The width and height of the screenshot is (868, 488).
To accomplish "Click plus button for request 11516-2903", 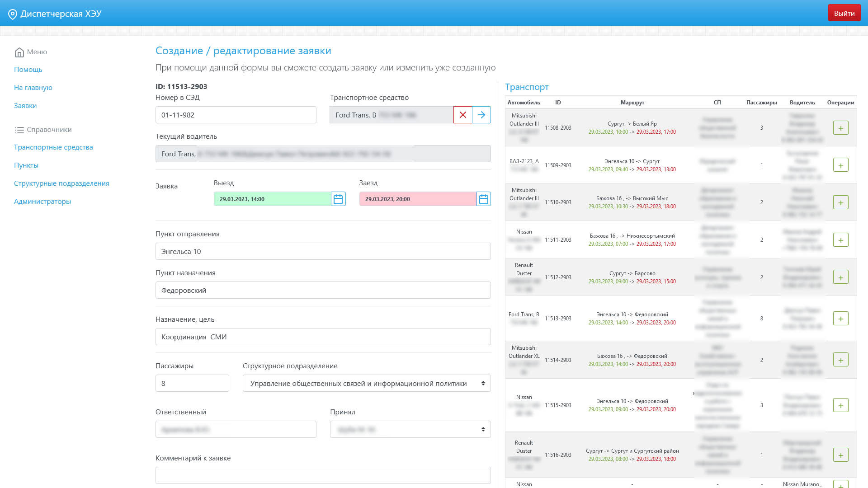I will (840, 455).
